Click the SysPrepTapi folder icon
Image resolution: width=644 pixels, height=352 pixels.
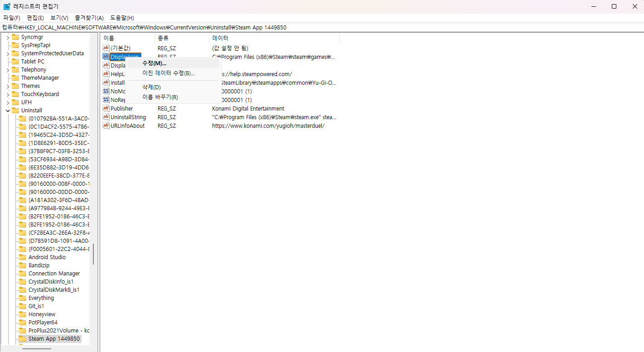click(15, 45)
